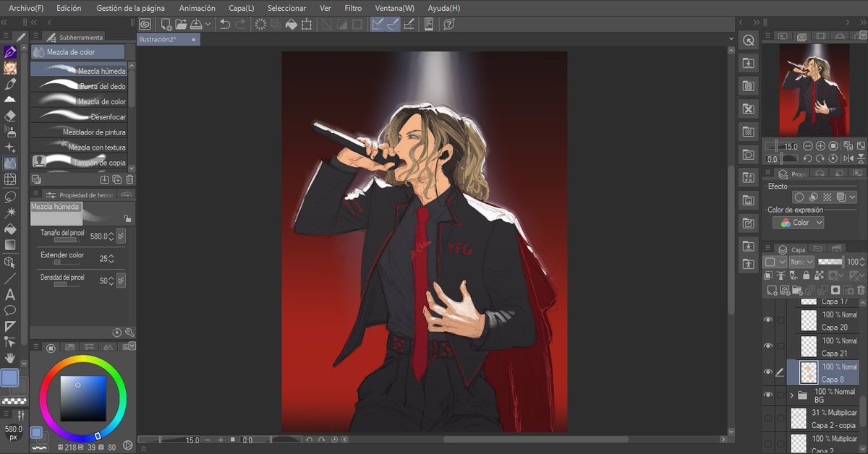Open brush density (Densidad del pincel) dropdown
The image size is (868, 454).
click(121, 280)
